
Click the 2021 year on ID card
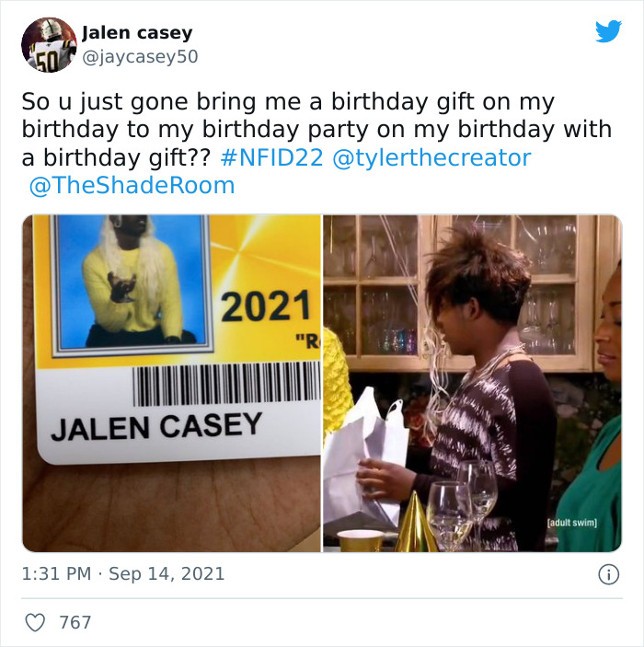point(266,306)
